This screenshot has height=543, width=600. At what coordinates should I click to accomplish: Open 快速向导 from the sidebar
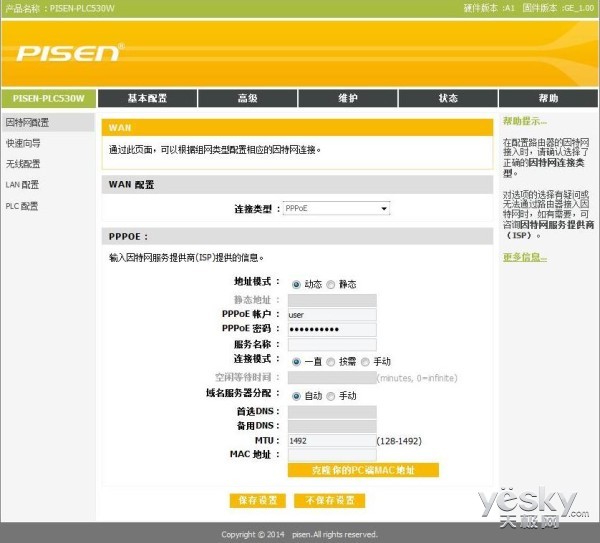[23, 143]
